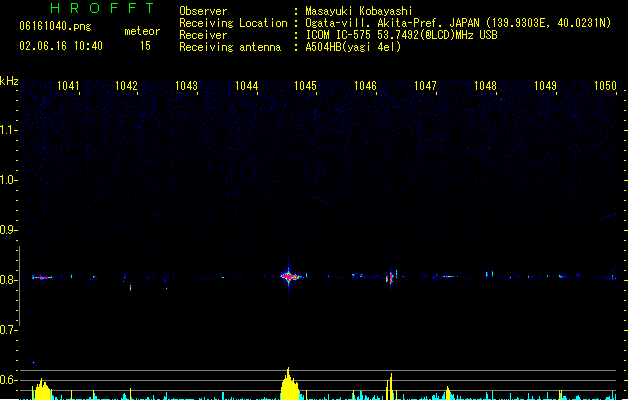
Task: Click the strong meteor echo near 1045
Action: click(289, 276)
